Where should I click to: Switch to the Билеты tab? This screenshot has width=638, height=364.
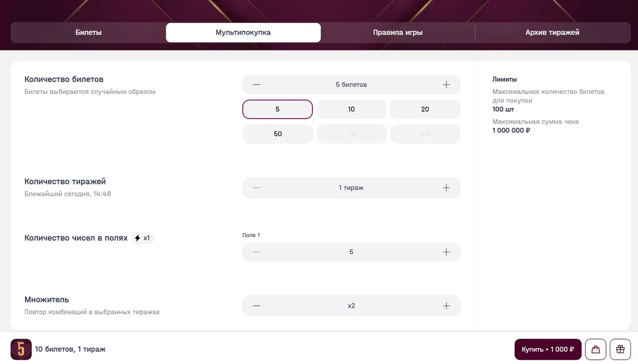tap(89, 33)
